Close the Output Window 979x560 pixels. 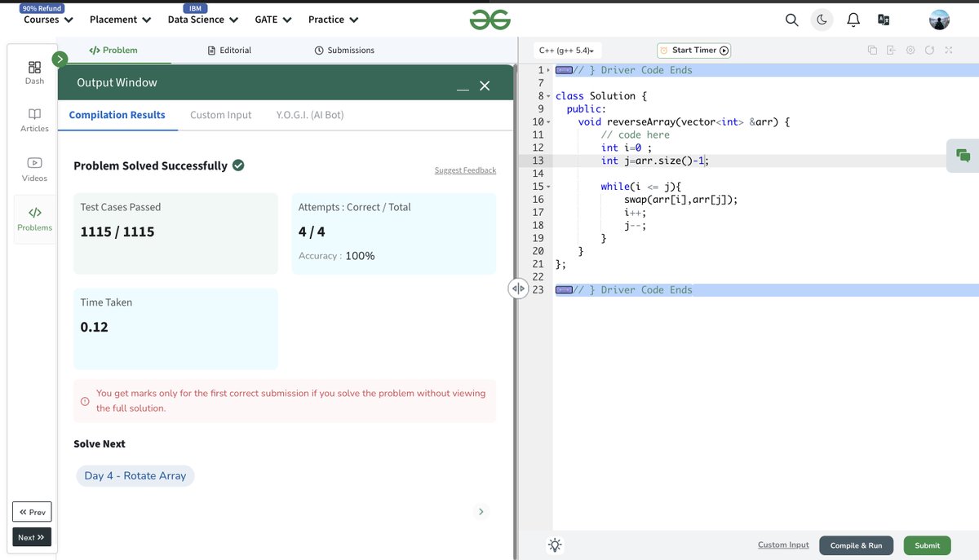click(x=485, y=85)
